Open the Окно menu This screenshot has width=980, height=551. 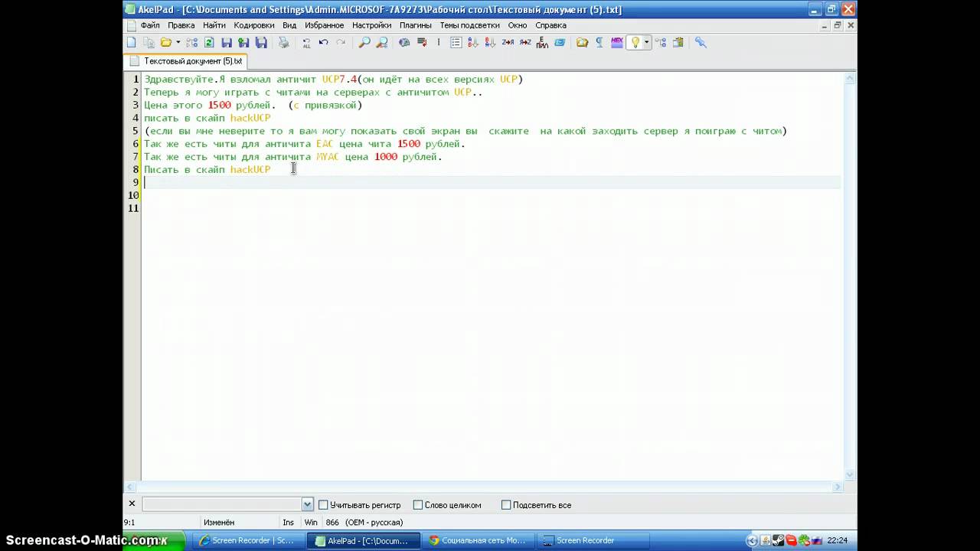point(518,25)
